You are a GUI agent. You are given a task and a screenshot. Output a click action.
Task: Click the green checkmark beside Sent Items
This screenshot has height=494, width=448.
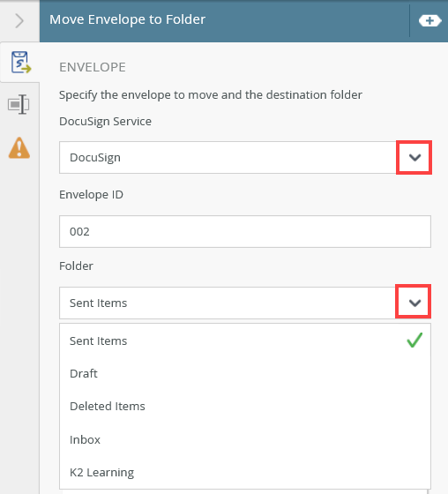[414, 341]
